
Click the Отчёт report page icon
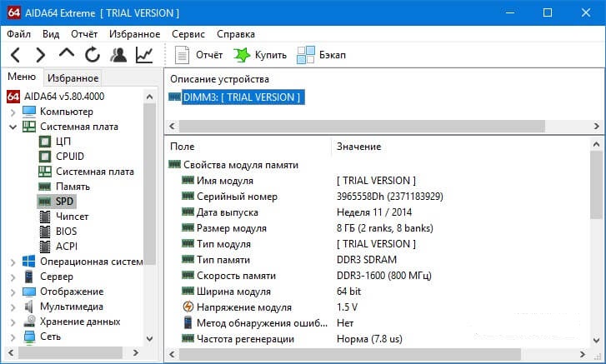tap(182, 55)
